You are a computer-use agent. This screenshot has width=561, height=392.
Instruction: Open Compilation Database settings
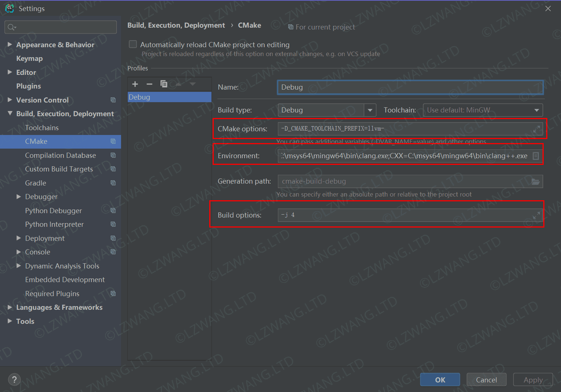click(x=61, y=155)
